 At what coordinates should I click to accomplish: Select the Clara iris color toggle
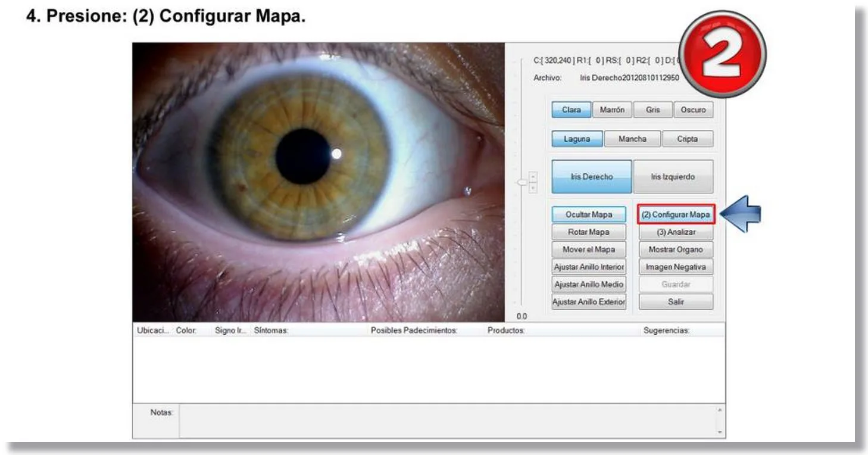(x=572, y=110)
